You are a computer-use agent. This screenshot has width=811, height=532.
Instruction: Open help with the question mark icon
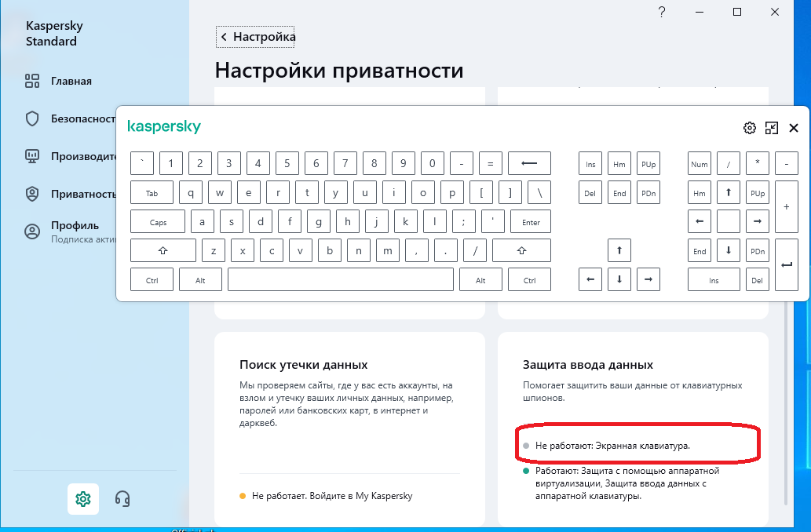[662, 12]
